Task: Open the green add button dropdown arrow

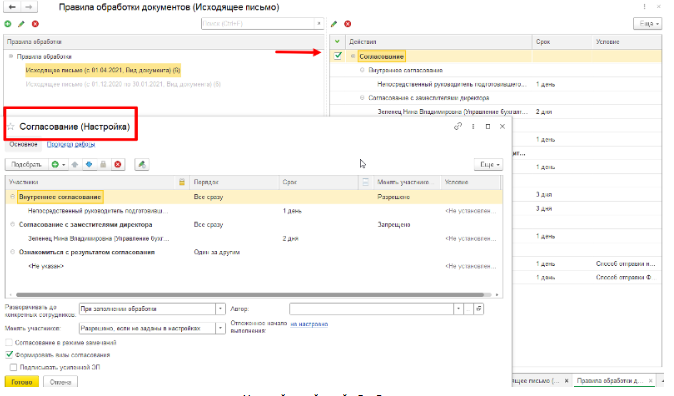Action: (64, 164)
